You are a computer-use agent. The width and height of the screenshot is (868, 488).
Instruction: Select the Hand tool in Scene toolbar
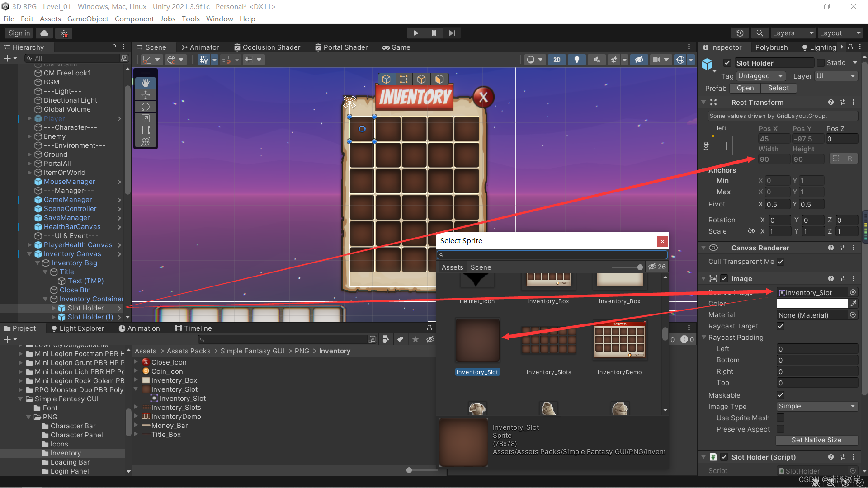pyautogui.click(x=146, y=83)
